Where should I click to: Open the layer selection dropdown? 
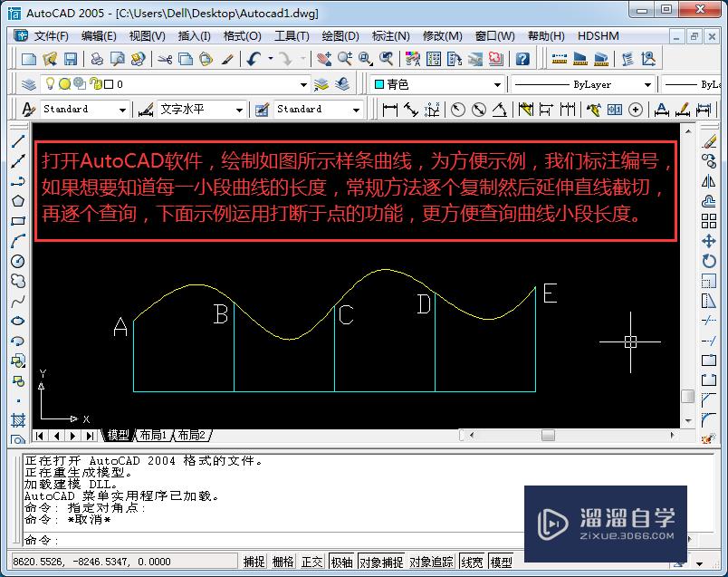click(x=305, y=83)
